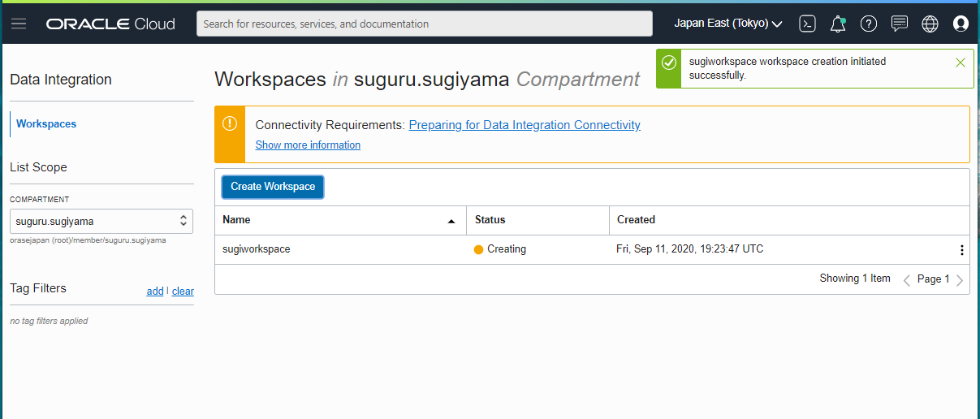980x419 pixels.
Task: Launch Cloud Shell from the header
Action: pos(807,24)
